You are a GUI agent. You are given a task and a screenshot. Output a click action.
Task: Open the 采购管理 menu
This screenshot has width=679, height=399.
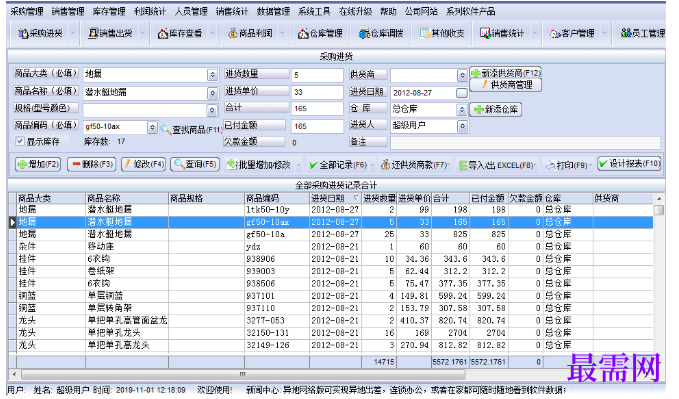pyautogui.click(x=27, y=11)
